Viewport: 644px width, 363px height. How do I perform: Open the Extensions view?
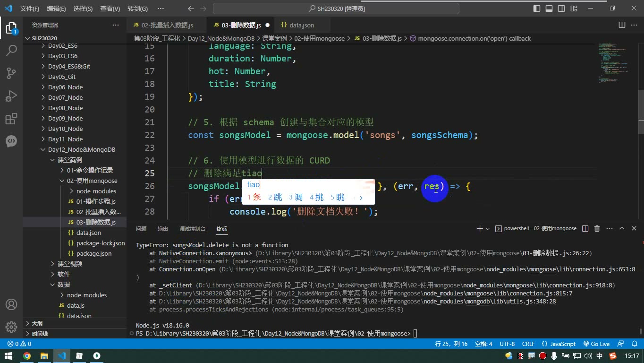click(x=11, y=119)
